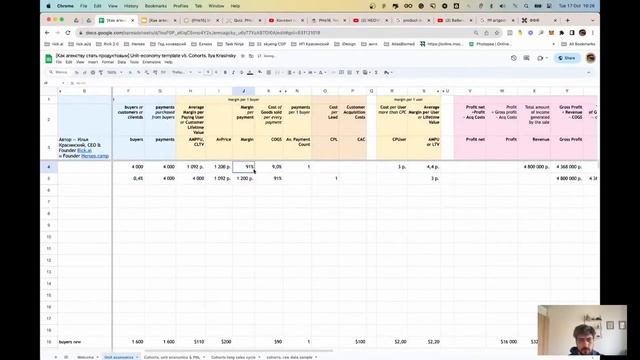
Task: Open the Insert menu
Action: coord(93,62)
